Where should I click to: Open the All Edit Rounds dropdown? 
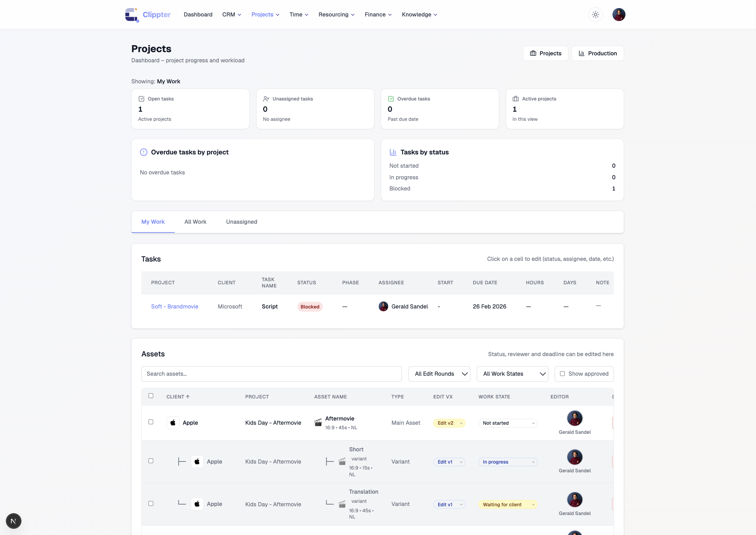click(439, 374)
